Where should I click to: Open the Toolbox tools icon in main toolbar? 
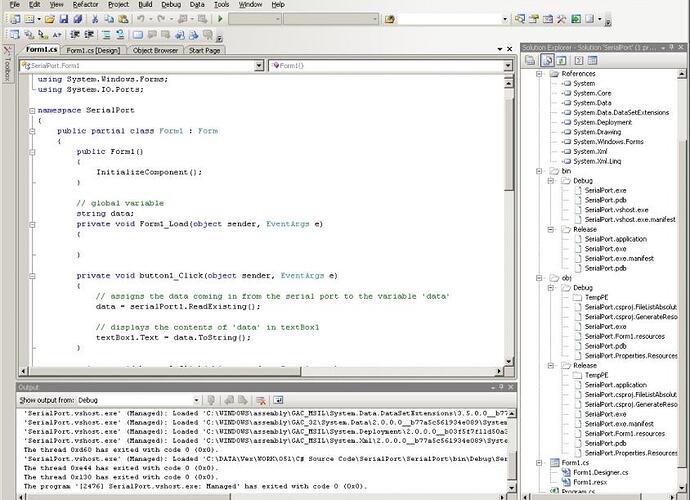tap(562, 19)
